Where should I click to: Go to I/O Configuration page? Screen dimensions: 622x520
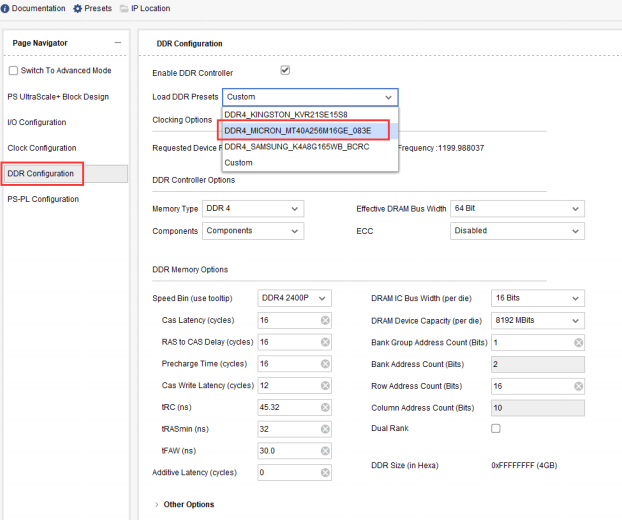pyautogui.click(x=36, y=122)
